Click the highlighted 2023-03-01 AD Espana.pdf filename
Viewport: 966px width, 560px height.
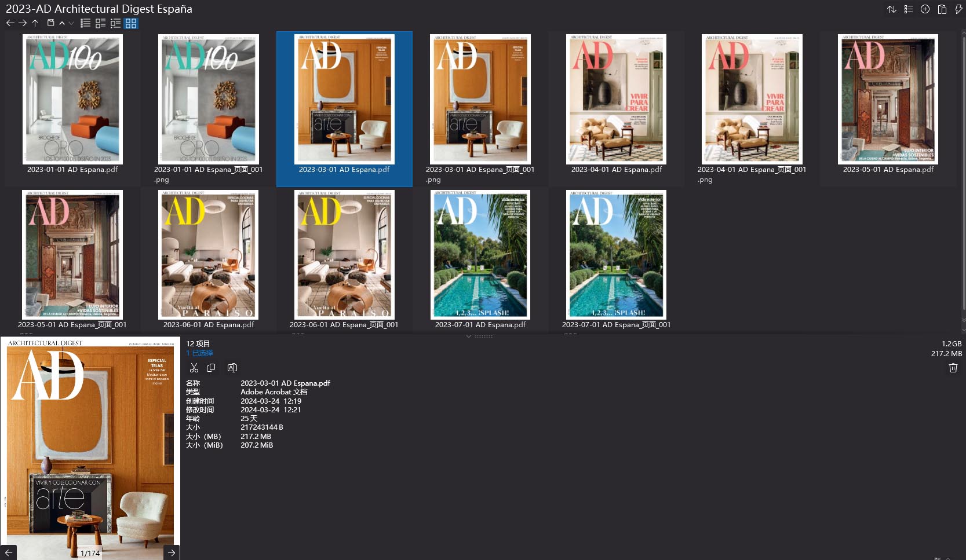point(344,170)
